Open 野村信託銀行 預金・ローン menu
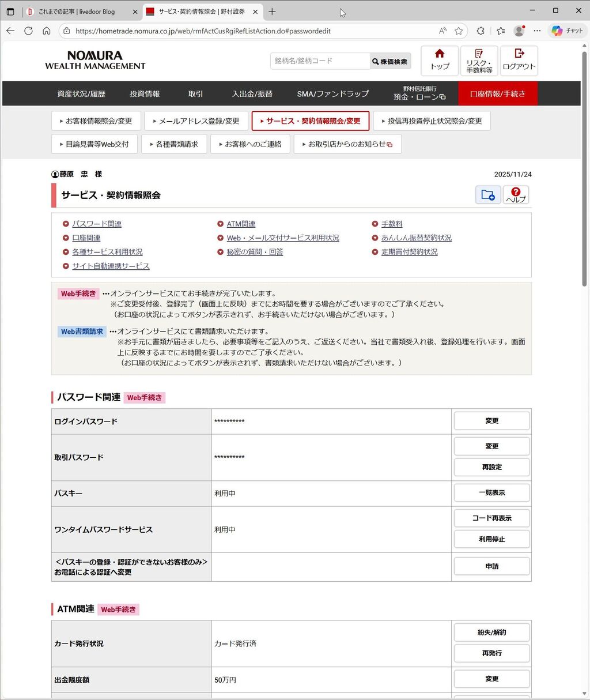The width and height of the screenshot is (590, 700). [x=419, y=93]
